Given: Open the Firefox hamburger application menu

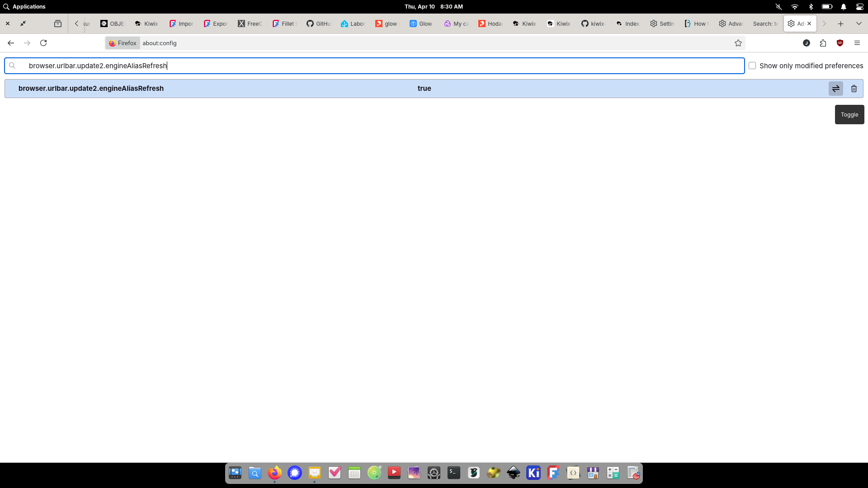Looking at the screenshot, I should click(x=857, y=43).
